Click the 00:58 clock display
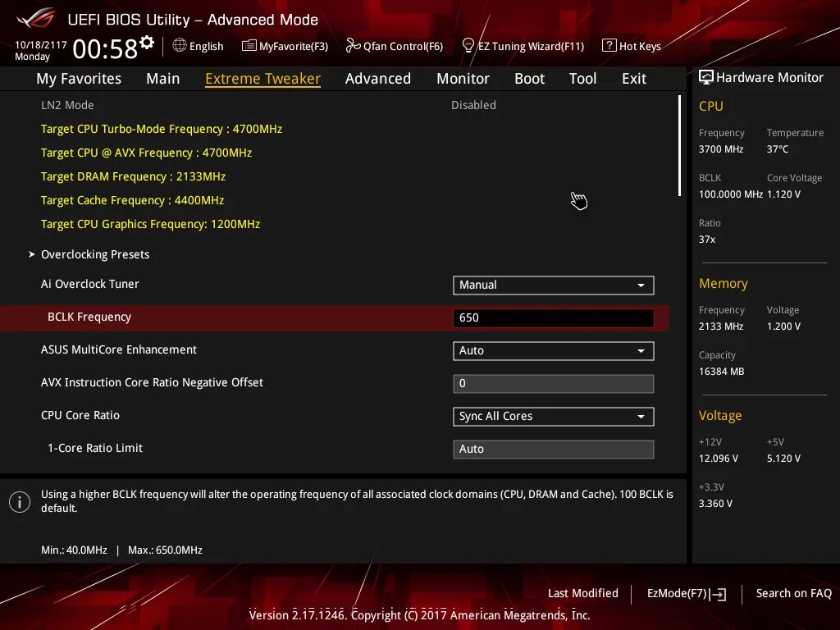The width and height of the screenshot is (840, 630). point(105,49)
